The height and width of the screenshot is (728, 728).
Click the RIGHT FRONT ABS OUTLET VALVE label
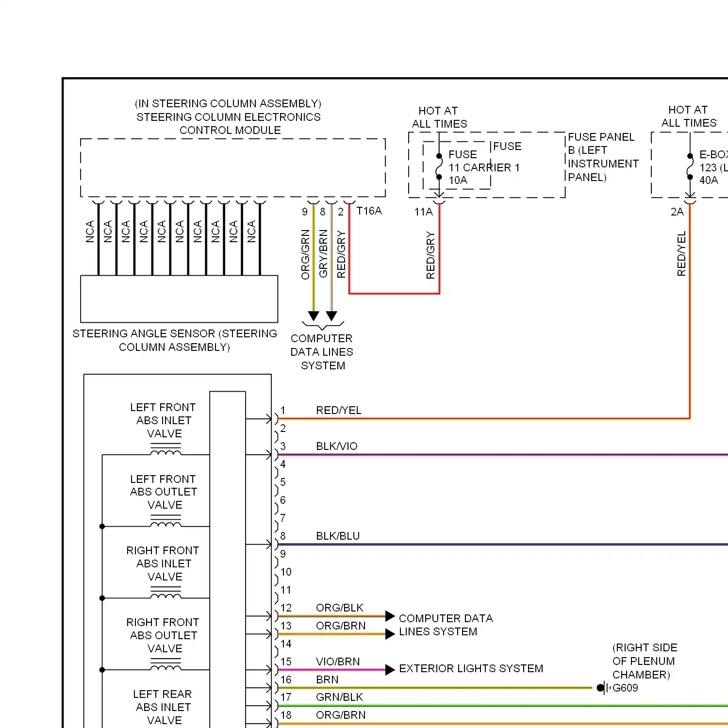pyautogui.click(x=163, y=635)
